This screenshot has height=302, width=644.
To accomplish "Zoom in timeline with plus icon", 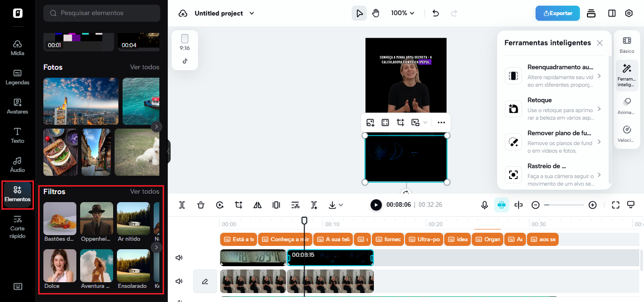I will [593, 205].
